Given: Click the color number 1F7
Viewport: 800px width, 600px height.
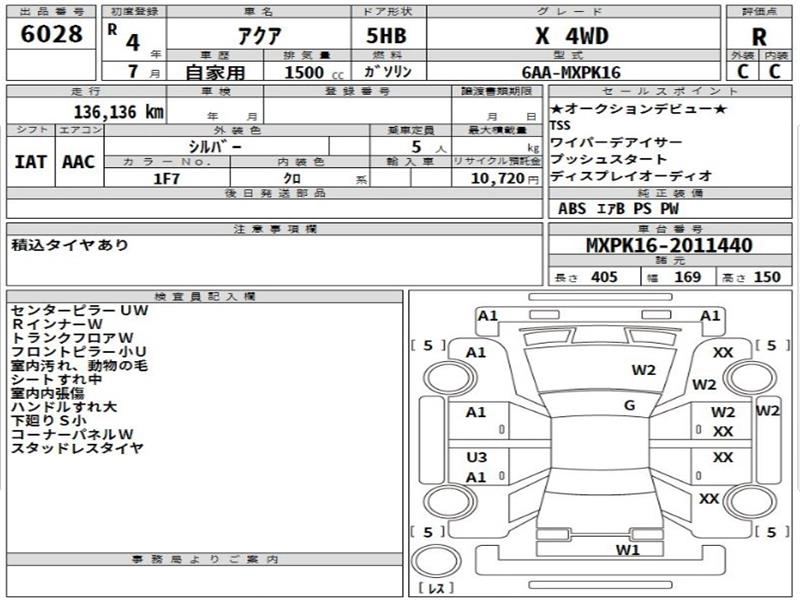Looking at the screenshot, I should (x=167, y=179).
